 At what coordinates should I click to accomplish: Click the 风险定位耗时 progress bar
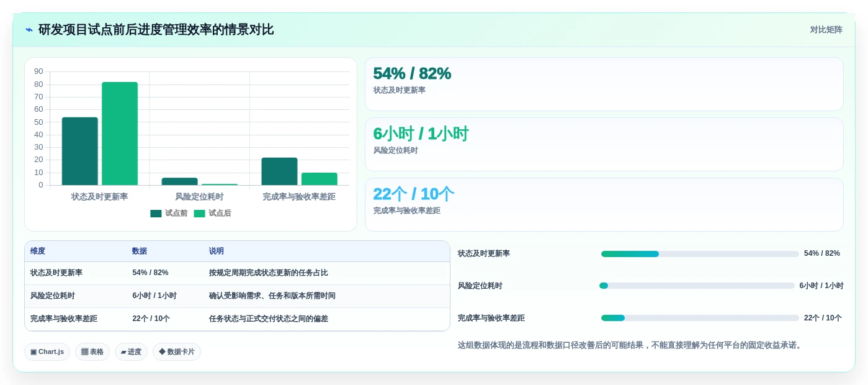[697, 286]
